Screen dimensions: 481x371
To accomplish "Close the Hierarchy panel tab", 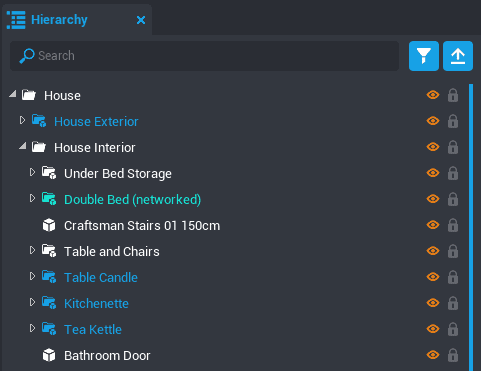I will [141, 20].
